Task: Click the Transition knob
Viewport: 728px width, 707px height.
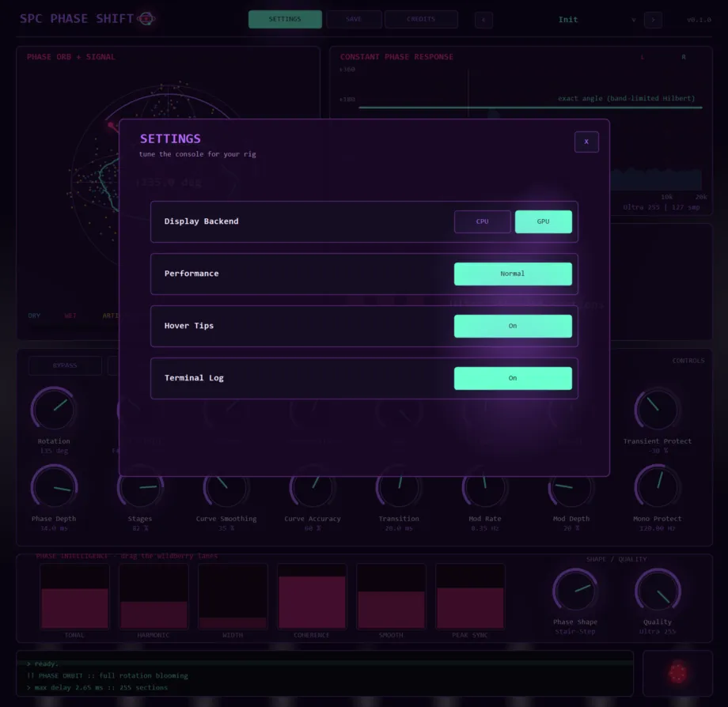Action: coord(399,487)
